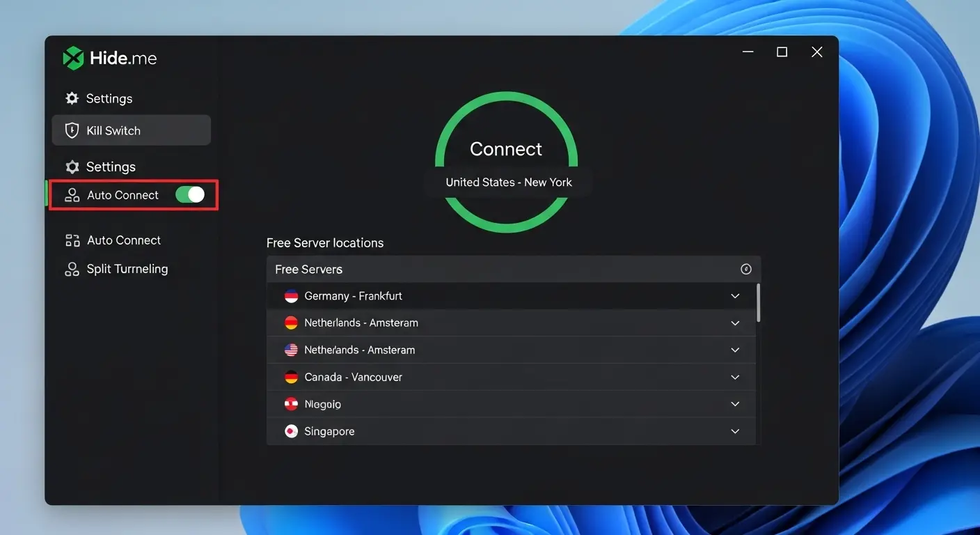Click the Singapore flag icon
980x535 pixels.
pyautogui.click(x=292, y=431)
